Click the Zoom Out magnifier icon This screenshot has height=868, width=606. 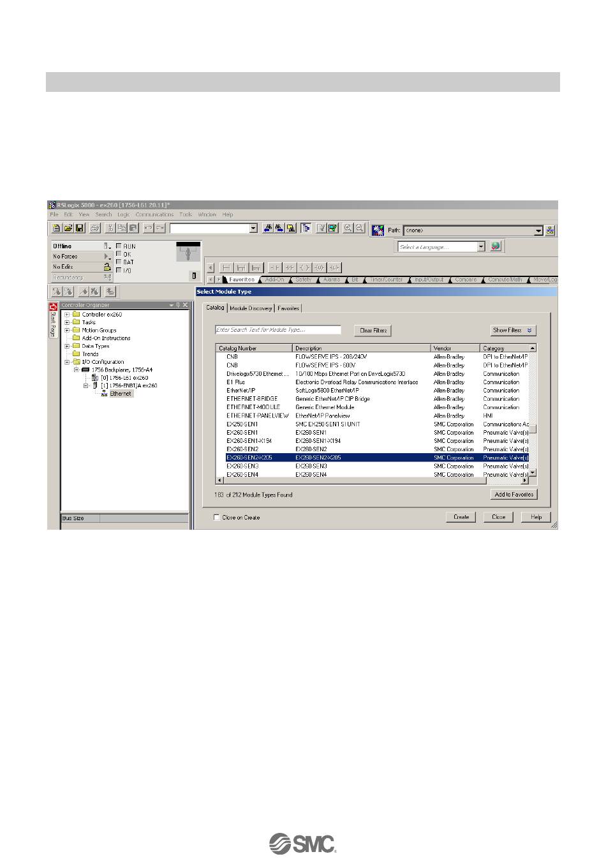360,228
